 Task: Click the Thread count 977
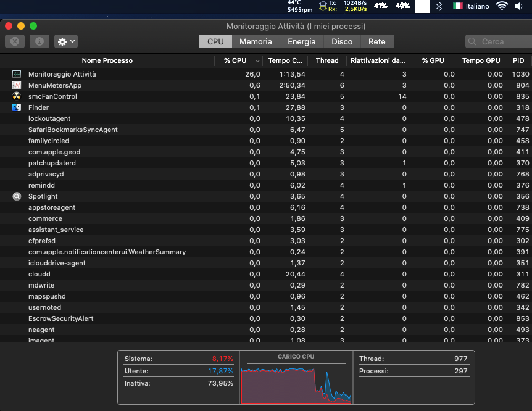[x=461, y=359]
